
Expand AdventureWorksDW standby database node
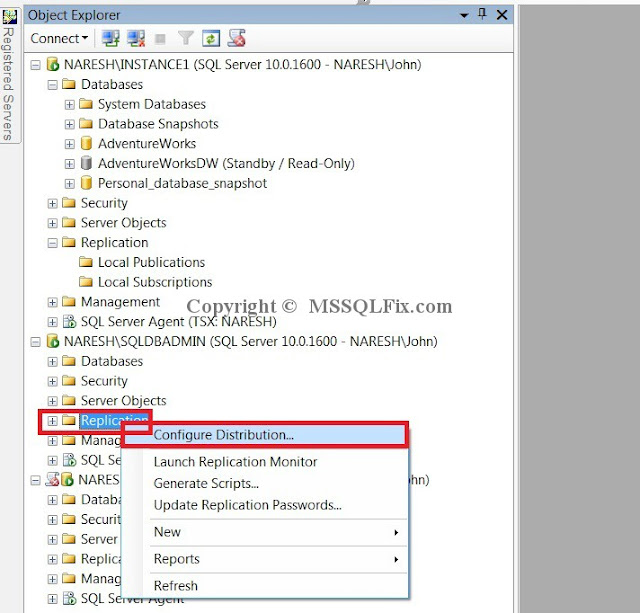[x=69, y=164]
